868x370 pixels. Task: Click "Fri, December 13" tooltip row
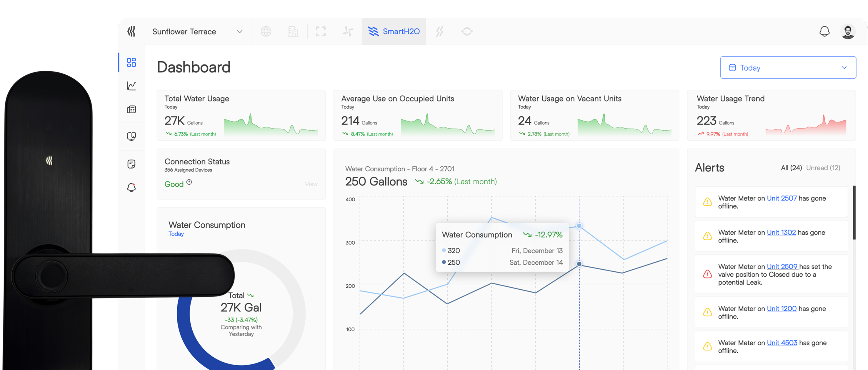pos(502,250)
